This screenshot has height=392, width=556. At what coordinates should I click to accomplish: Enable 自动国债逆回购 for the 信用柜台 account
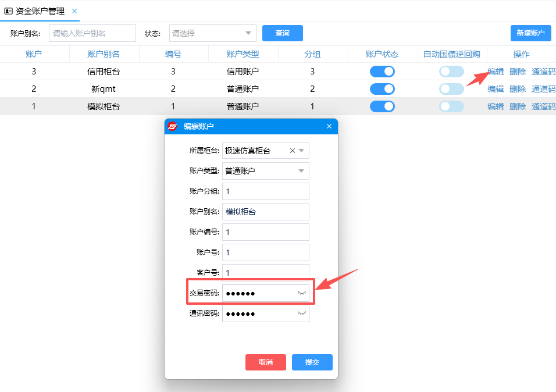click(451, 71)
